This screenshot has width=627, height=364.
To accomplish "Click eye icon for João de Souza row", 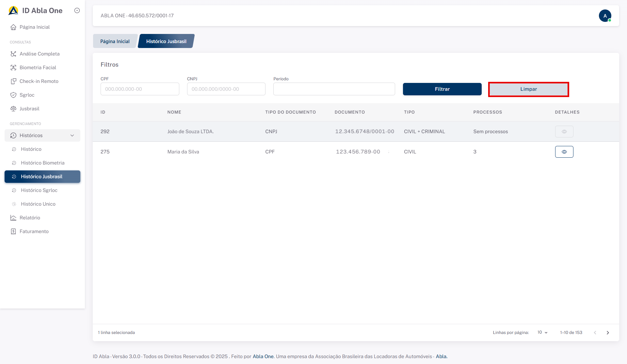I will coord(564,132).
